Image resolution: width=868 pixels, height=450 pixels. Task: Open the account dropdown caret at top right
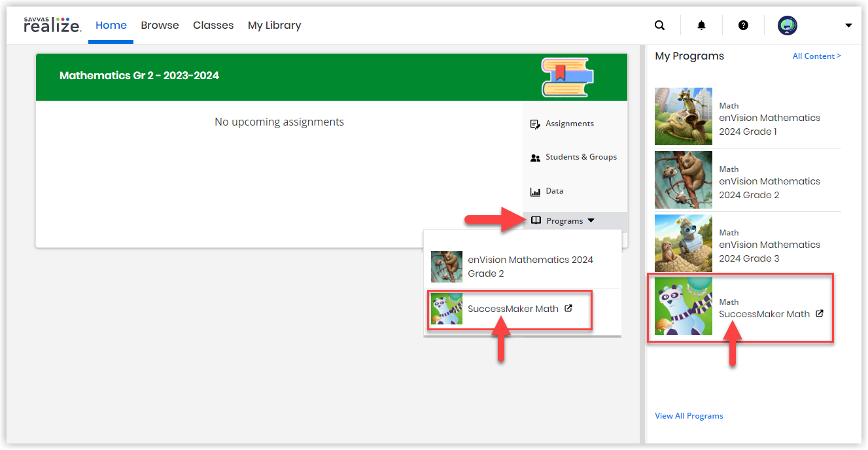848,25
